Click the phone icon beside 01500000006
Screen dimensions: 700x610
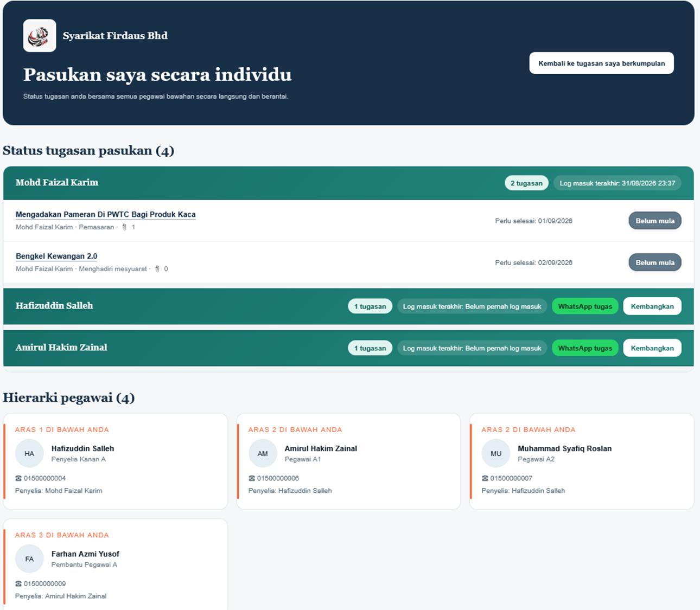tap(252, 478)
